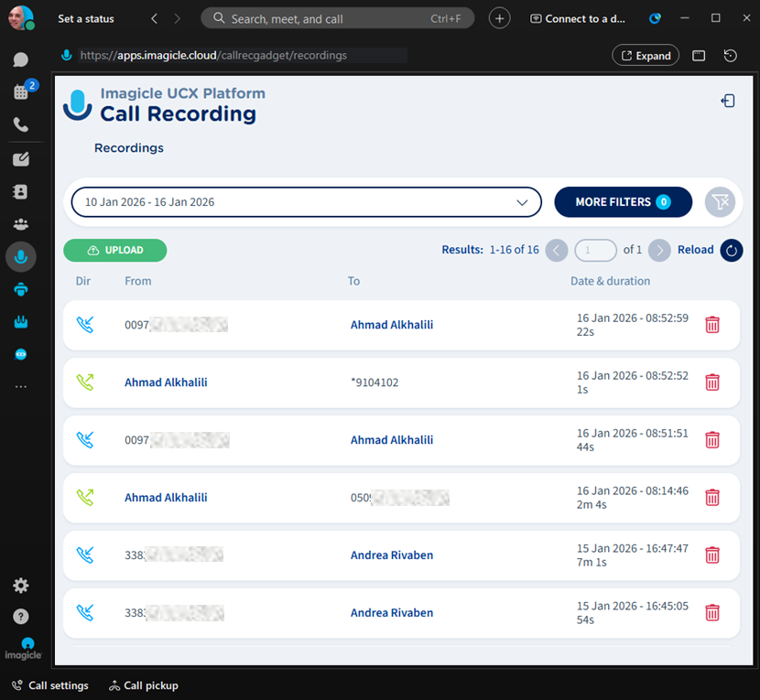
Task: Open Andrea Rivaben 16:47:47 recording link
Action: (392, 555)
